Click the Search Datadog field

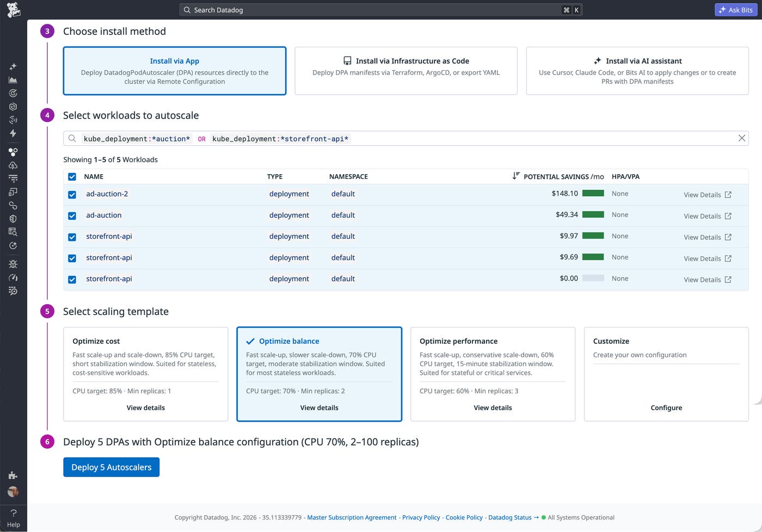click(x=381, y=10)
